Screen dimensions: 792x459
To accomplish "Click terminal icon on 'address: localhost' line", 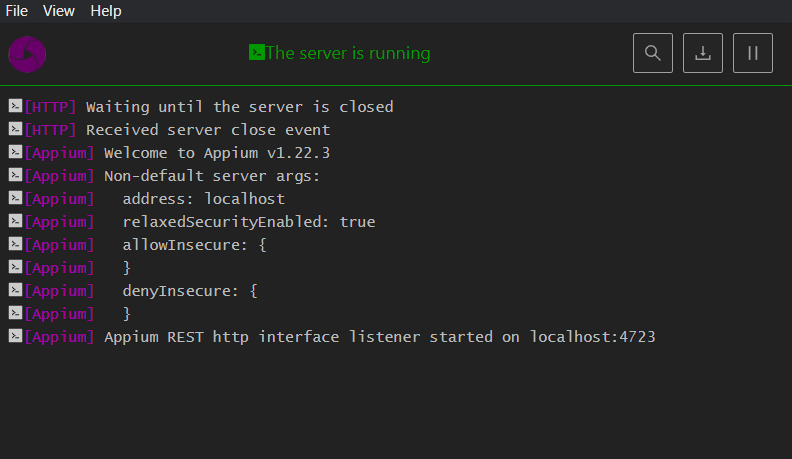I will pos(15,197).
